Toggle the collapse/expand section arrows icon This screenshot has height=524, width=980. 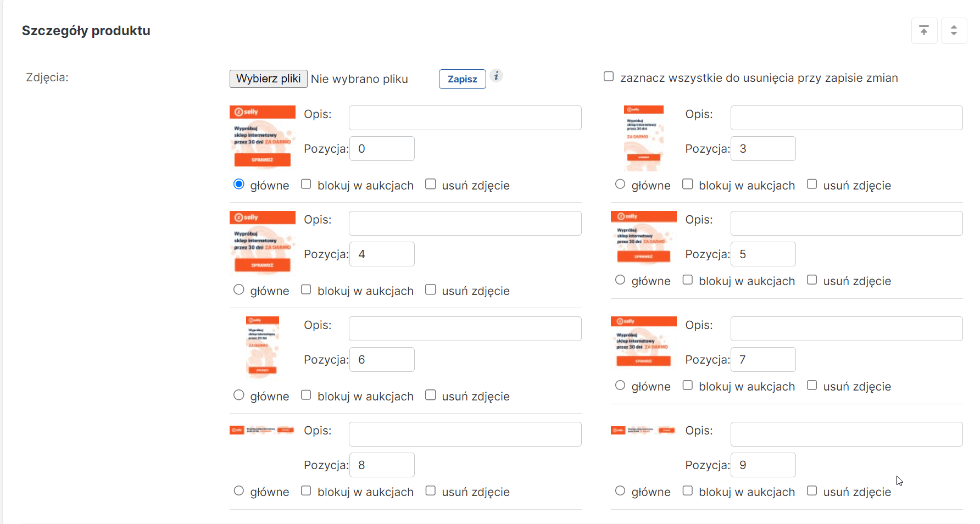point(954,31)
